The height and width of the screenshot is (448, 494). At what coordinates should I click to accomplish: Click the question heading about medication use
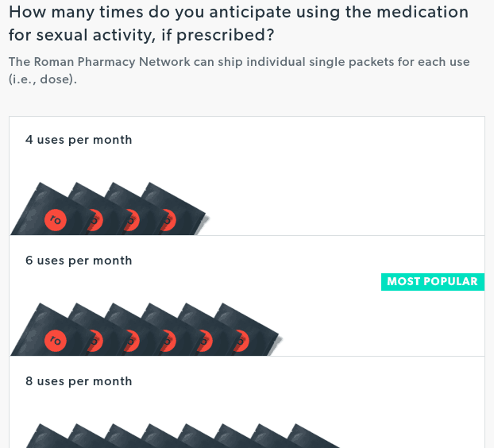(238, 24)
